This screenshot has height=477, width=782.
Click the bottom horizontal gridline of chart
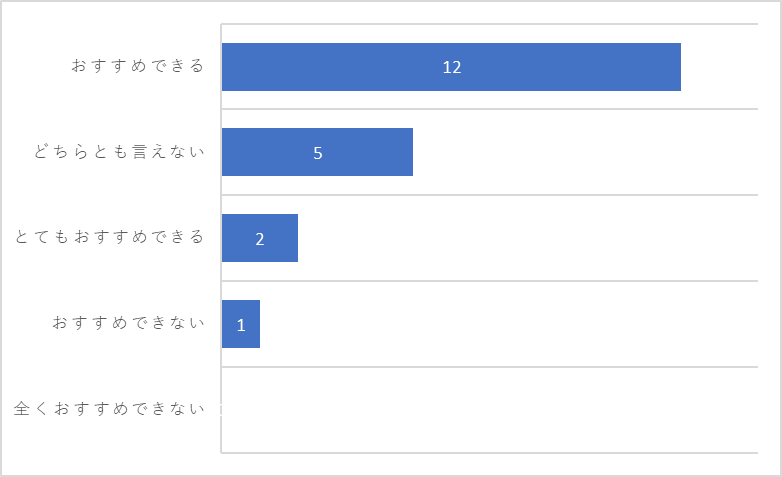tap(489, 453)
